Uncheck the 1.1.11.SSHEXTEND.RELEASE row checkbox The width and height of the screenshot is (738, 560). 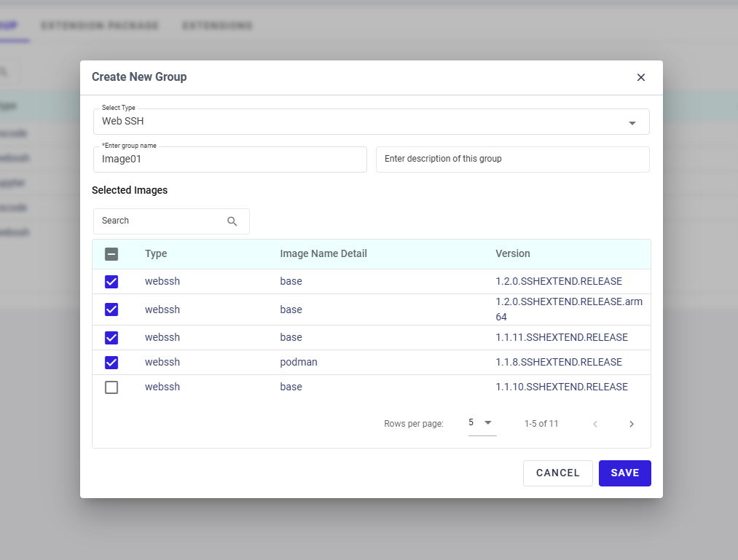[x=111, y=337]
